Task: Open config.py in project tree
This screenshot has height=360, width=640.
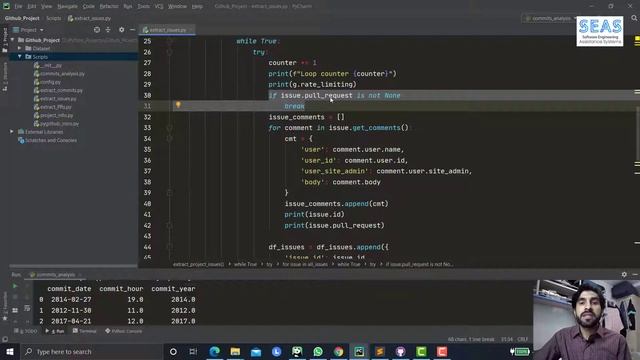Action: click(47, 82)
